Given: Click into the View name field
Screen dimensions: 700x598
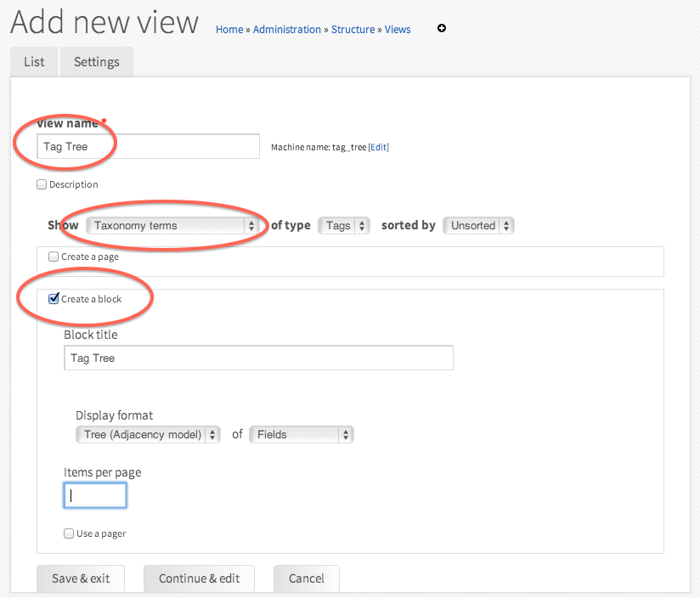Looking at the screenshot, I should [x=148, y=146].
